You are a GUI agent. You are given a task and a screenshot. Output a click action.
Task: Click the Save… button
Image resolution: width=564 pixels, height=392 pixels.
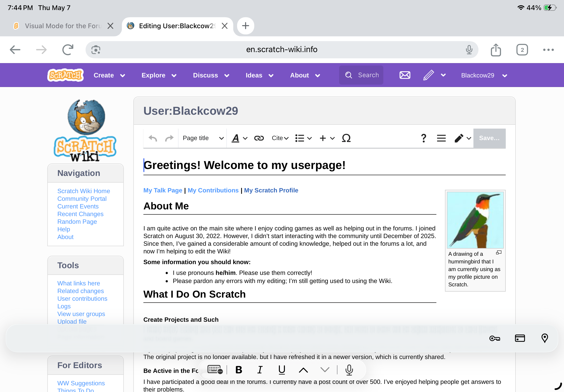coord(489,138)
